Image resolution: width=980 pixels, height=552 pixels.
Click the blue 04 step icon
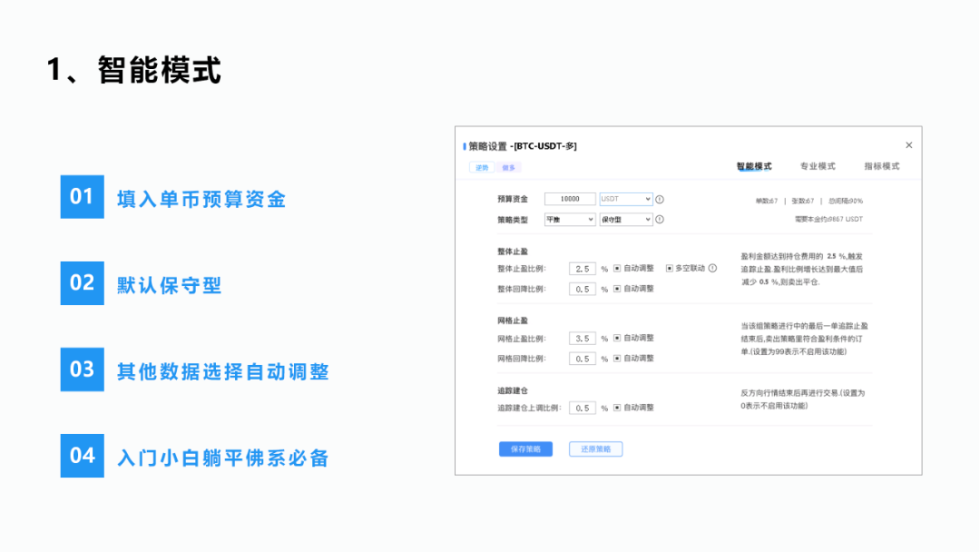(82, 457)
